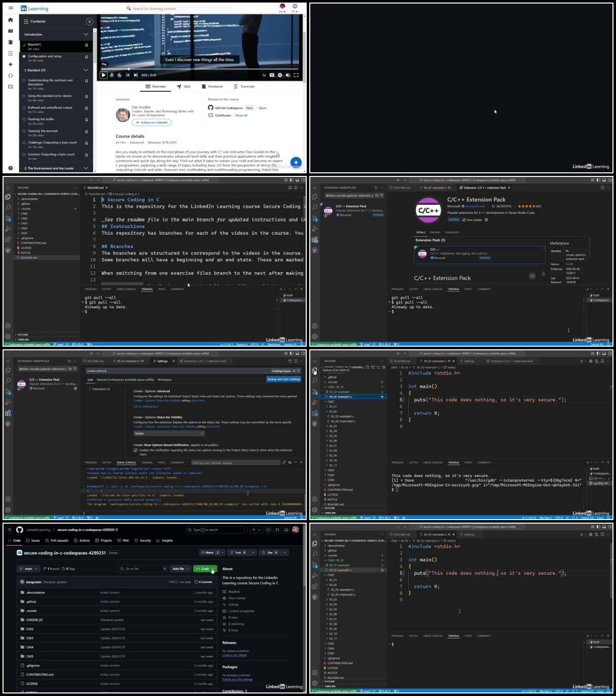This screenshot has width=616, height=696.
Task: Click the 'Edit in settings.json' link
Action: [x=146, y=407]
